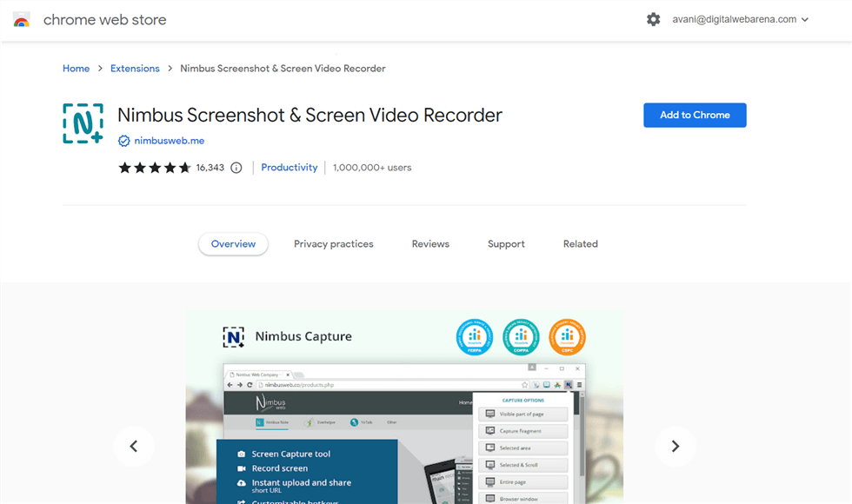Advance to next screenshot with right arrow
This screenshot has height=504, width=852.
click(676, 446)
